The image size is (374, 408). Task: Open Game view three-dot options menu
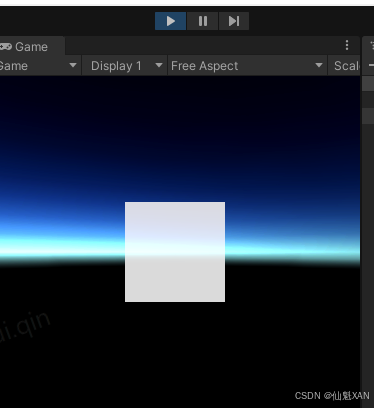(347, 45)
